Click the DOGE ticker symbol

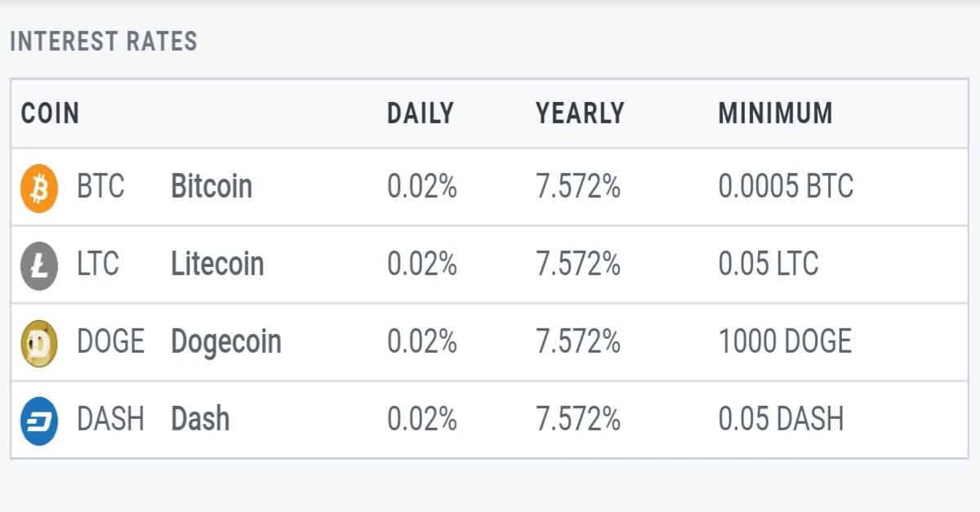[110, 342]
